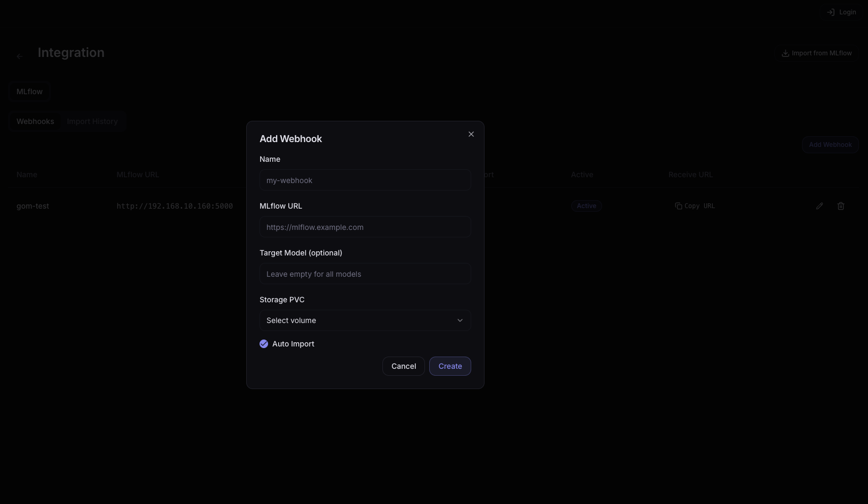The height and width of the screenshot is (504, 868).
Task: Delete the gom-test webhook trash icon
Action: click(841, 206)
